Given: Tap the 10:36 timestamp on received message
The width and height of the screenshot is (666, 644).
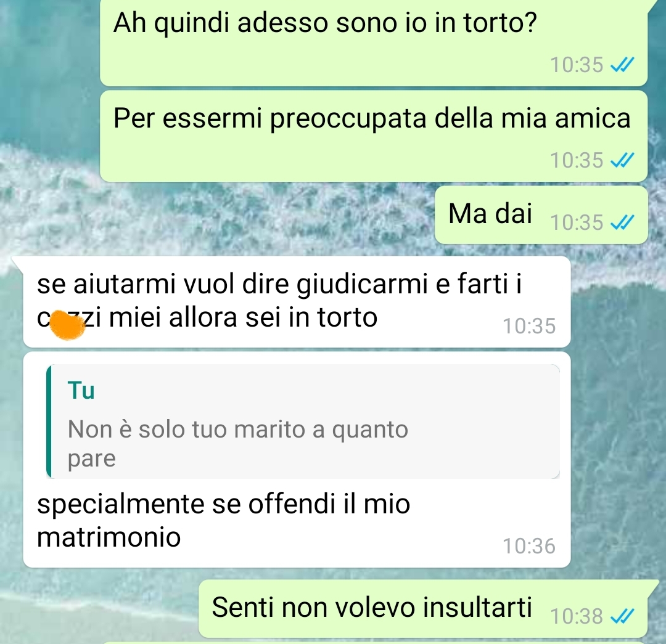Looking at the screenshot, I should point(529,546).
